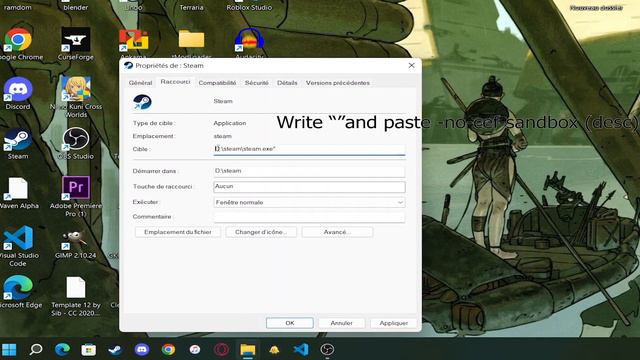Screen dimensions: 640x360
Task: Open Discord from the taskbar
Action: click(x=142, y=350)
